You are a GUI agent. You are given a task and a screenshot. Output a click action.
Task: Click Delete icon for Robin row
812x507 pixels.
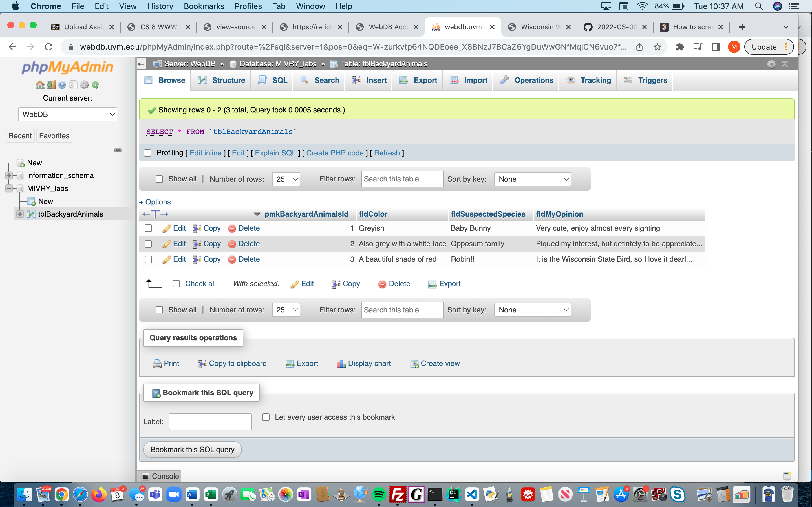232,259
